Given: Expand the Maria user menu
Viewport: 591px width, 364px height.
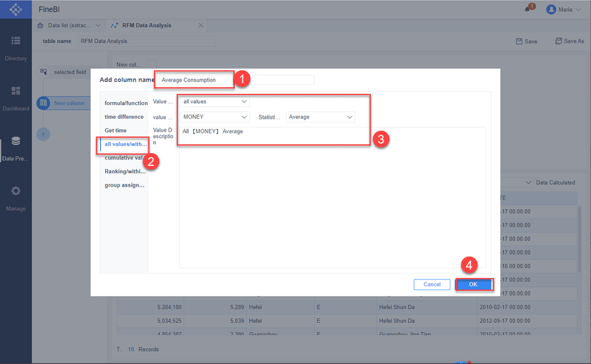Looking at the screenshot, I should (563, 9).
